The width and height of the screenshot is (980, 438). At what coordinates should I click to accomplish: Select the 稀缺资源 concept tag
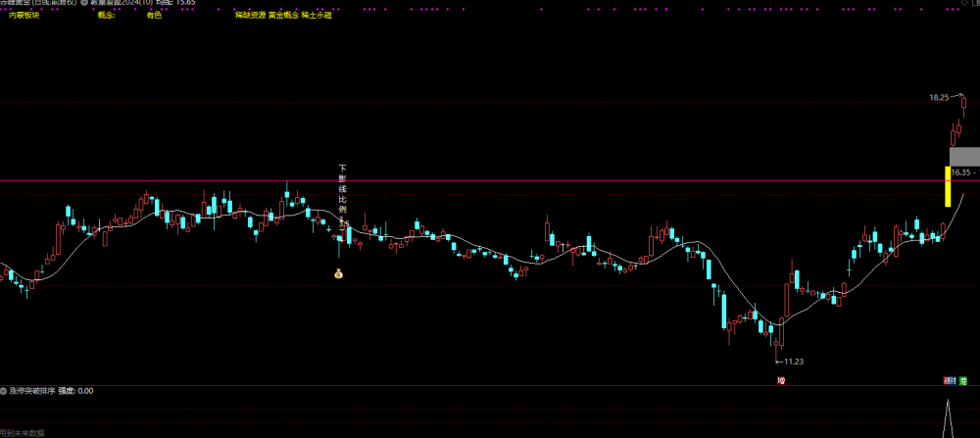pos(250,15)
